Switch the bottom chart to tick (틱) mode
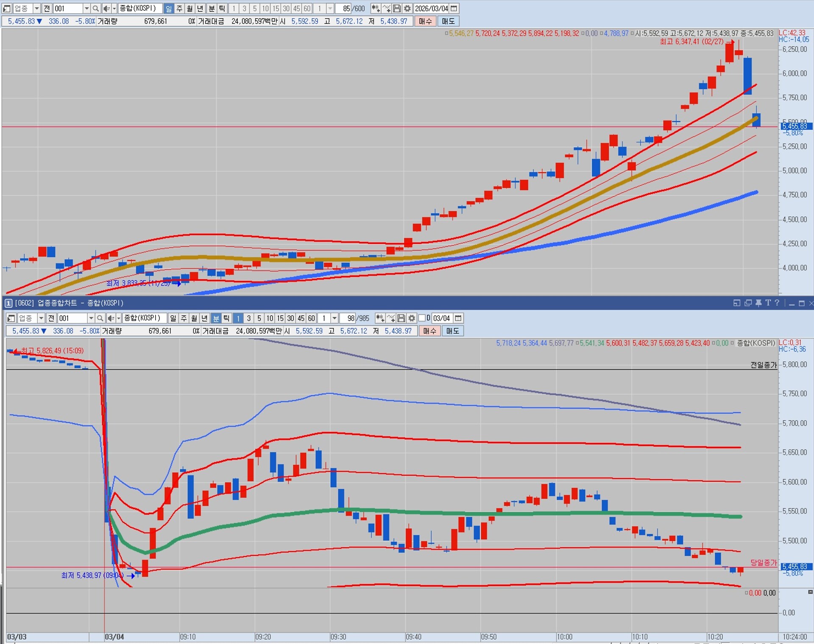Viewport: 814px width, 644px height. coord(226,318)
